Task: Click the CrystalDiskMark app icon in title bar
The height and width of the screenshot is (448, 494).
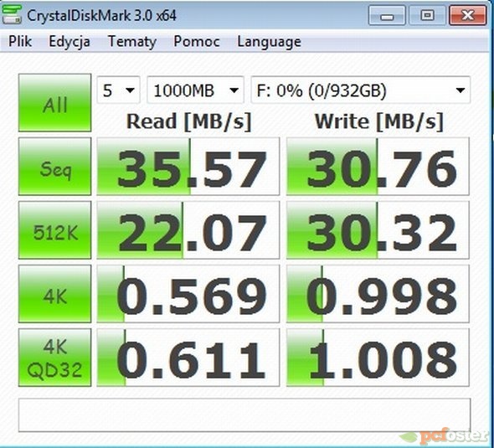Action: click(x=12, y=14)
